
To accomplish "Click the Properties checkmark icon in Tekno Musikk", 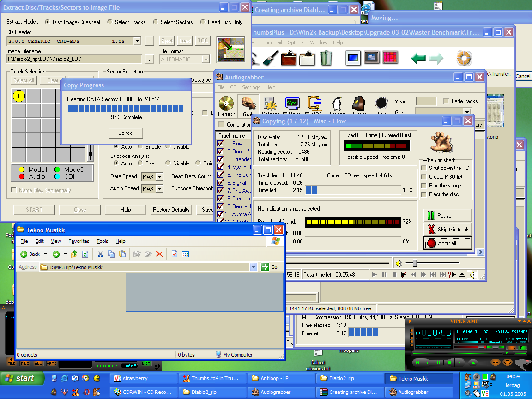I will [175, 254].
